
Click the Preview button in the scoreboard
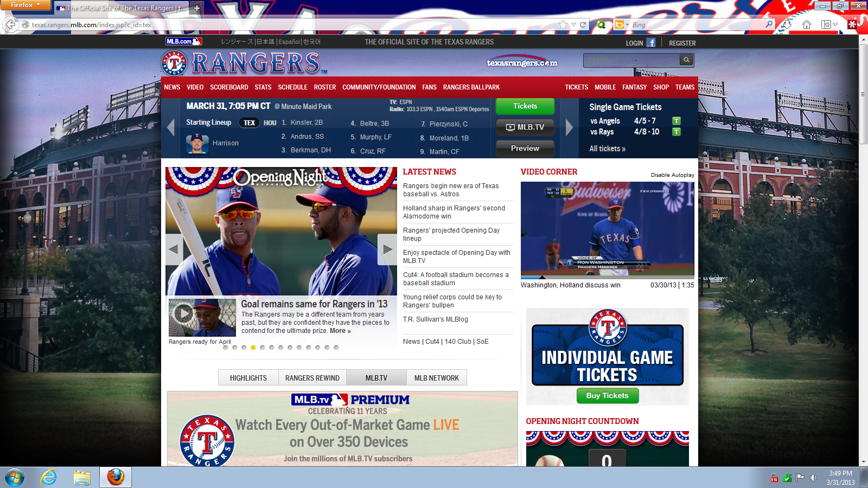[525, 149]
